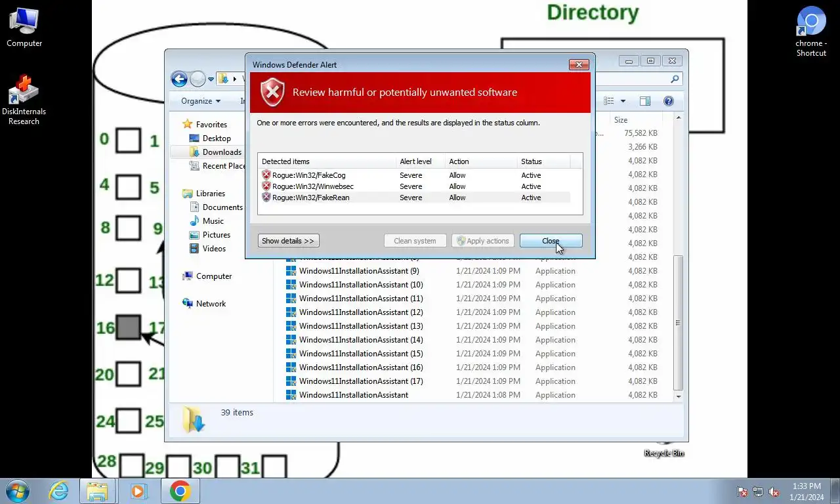
Task: Click the Windows11InstallationAssistant (17) file icon
Action: pos(291,381)
